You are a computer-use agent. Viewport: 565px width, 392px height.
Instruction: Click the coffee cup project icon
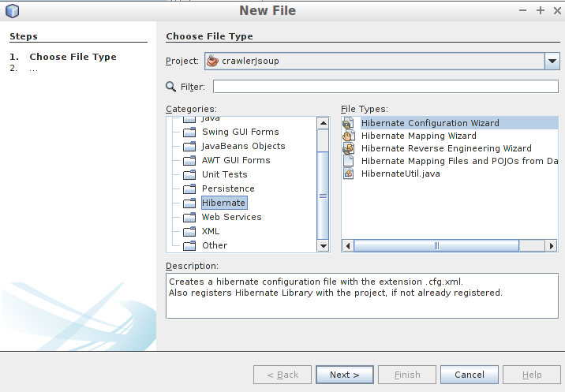point(212,61)
